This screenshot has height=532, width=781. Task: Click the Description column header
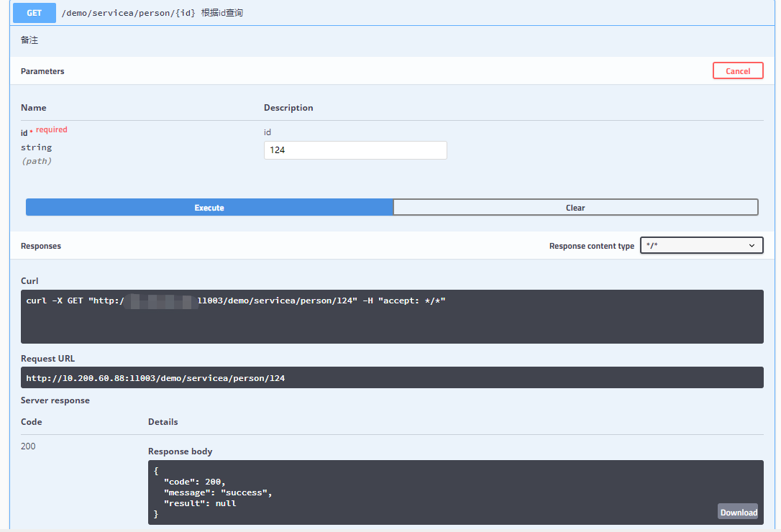[x=288, y=108]
